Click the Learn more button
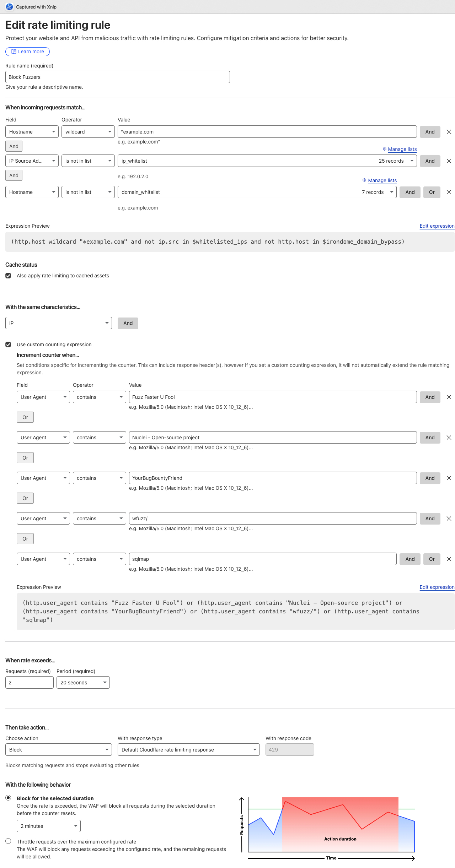This screenshot has width=455, height=868. coord(27,51)
